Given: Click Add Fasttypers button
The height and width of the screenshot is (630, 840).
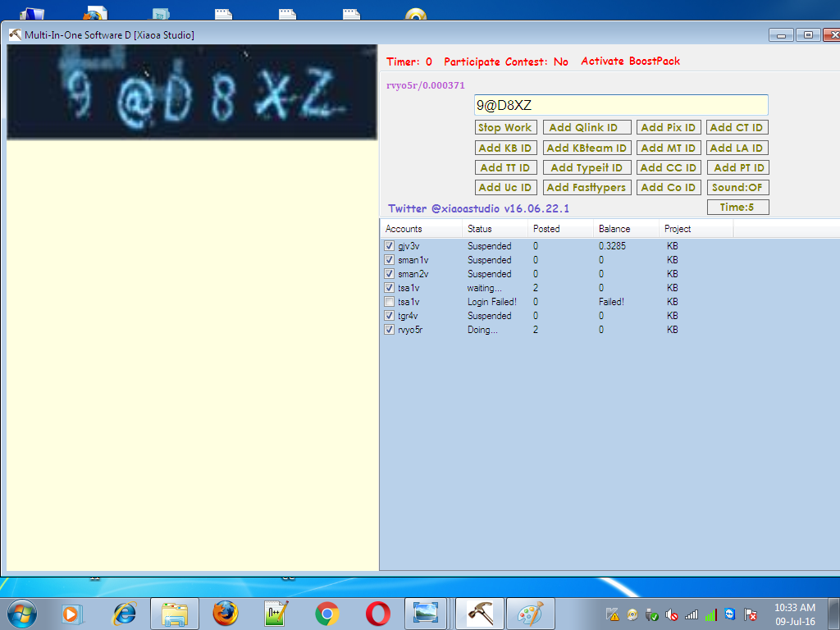Looking at the screenshot, I should 587,188.
